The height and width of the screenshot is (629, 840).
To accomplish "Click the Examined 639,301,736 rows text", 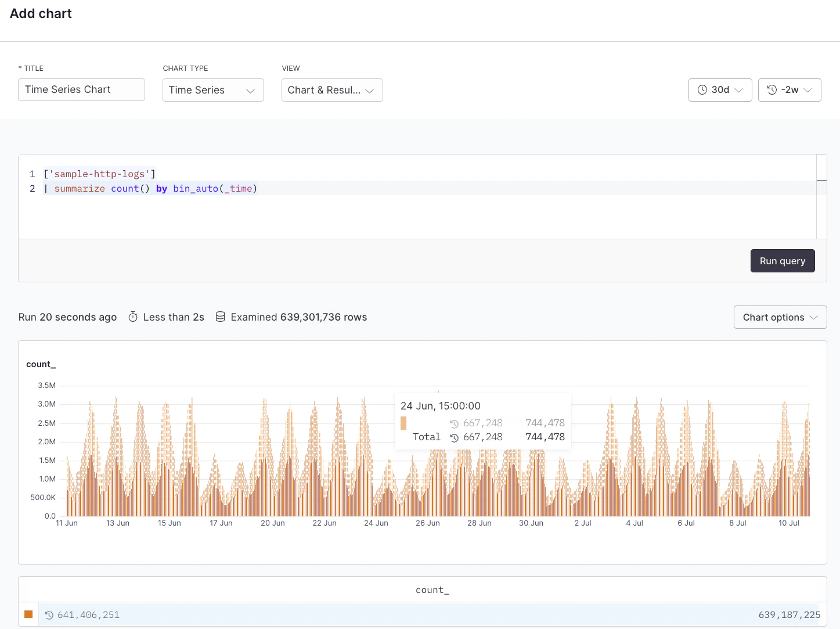I will pos(299,317).
